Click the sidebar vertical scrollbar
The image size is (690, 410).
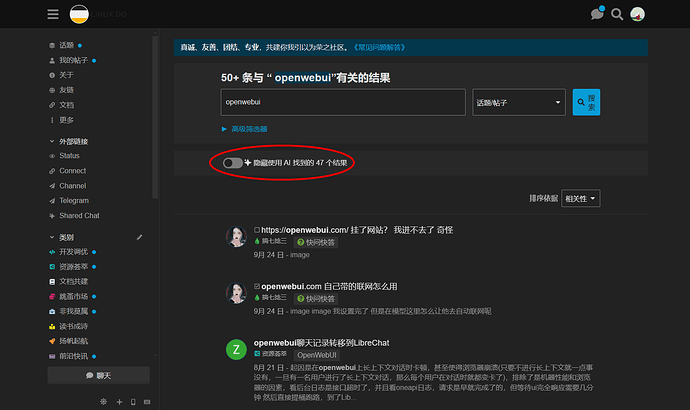155,117
